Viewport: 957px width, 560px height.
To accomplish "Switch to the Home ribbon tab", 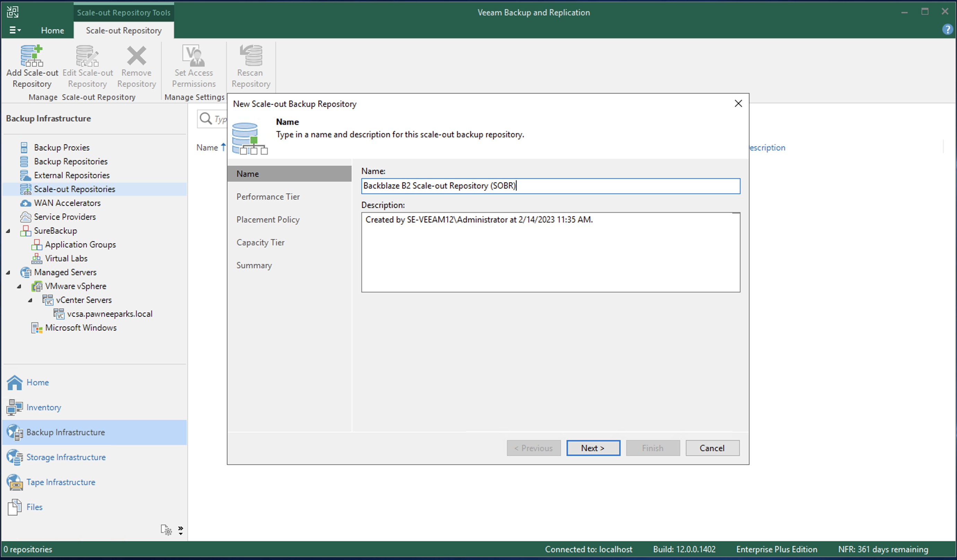I will 52,30.
